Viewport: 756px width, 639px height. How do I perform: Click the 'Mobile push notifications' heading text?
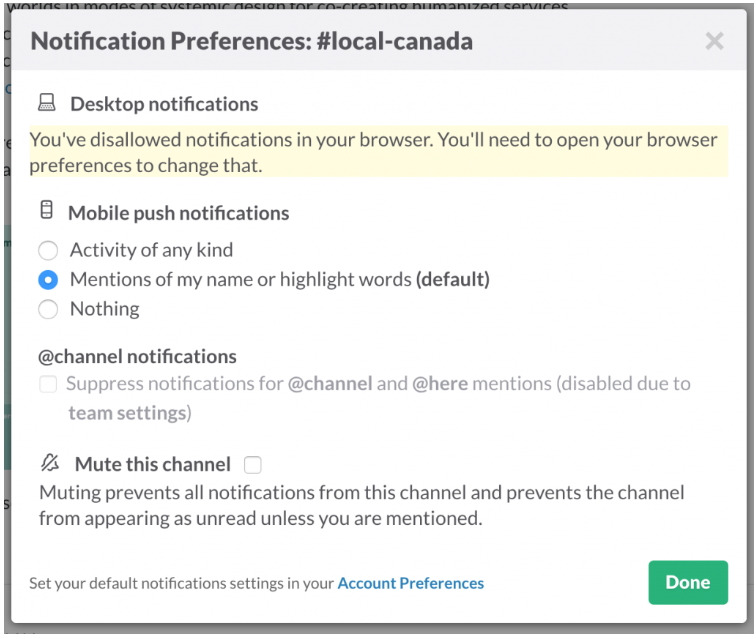coord(178,213)
